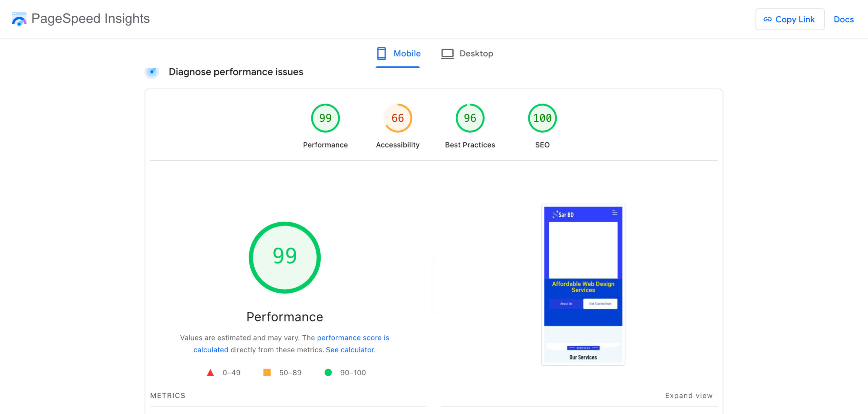Switch to the Mobile tab
Viewport: 868px width, 414px height.
coord(407,54)
